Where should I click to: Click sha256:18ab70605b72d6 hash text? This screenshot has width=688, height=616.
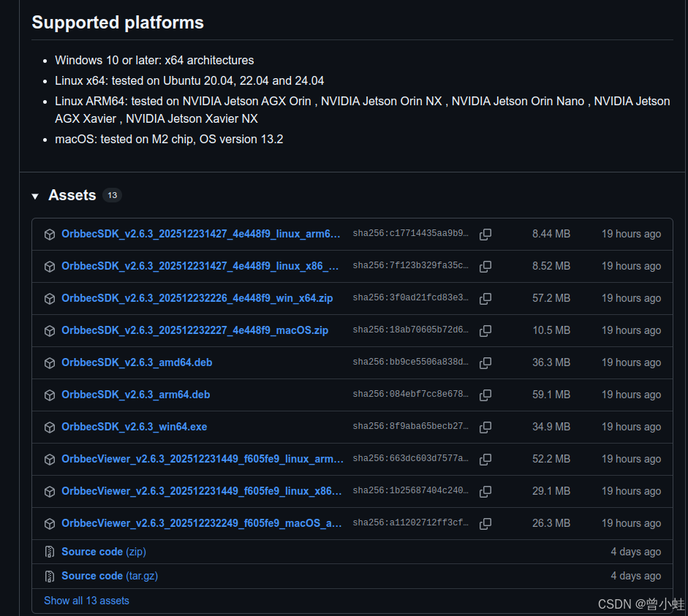point(411,330)
